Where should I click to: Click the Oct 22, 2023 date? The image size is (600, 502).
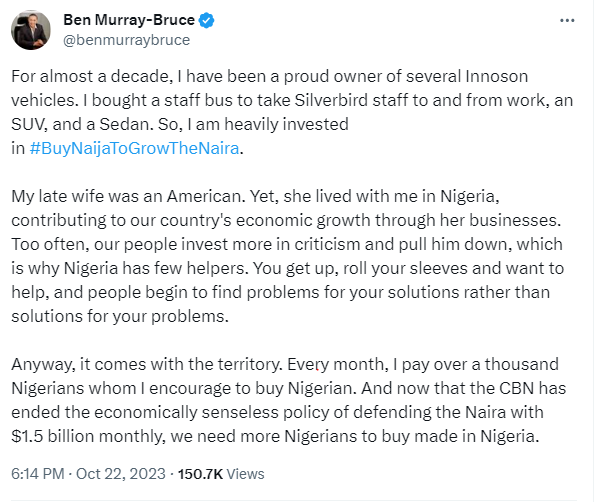coord(121,474)
